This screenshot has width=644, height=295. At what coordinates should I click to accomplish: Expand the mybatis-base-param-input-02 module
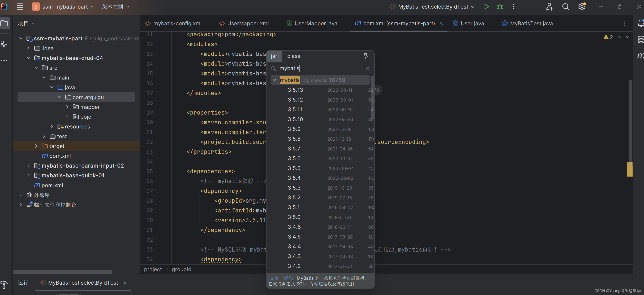[28, 166]
